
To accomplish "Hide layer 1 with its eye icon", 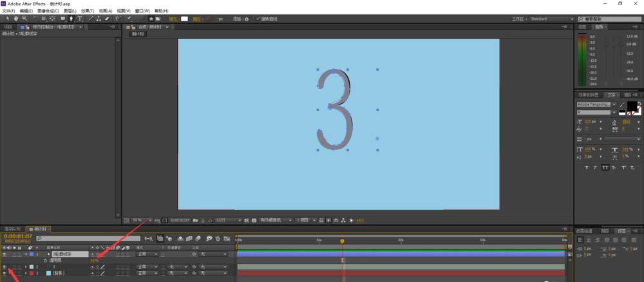I will pyautogui.click(x=4, y=254).
